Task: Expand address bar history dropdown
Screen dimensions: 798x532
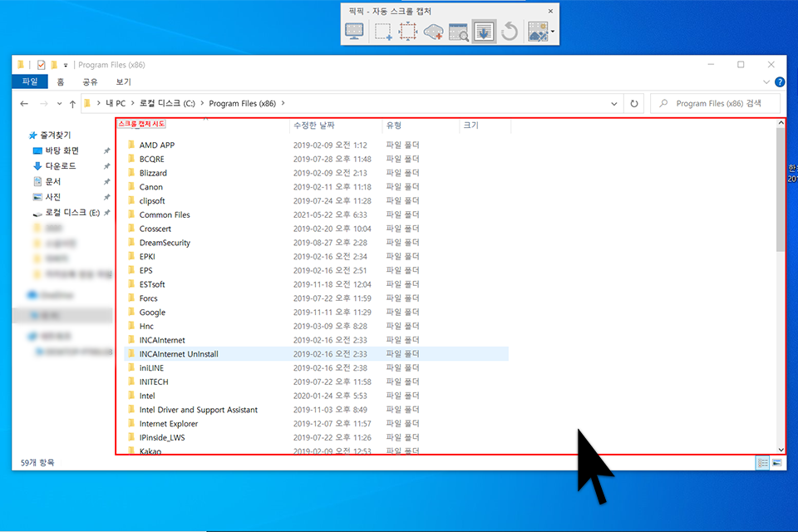Action: click(613, 104)
